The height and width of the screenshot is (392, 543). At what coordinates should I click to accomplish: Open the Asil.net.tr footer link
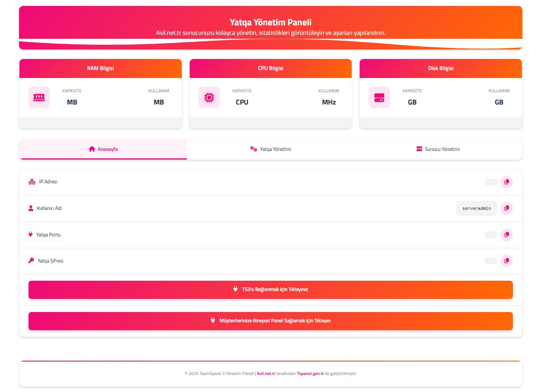click(x=266, y=373)
